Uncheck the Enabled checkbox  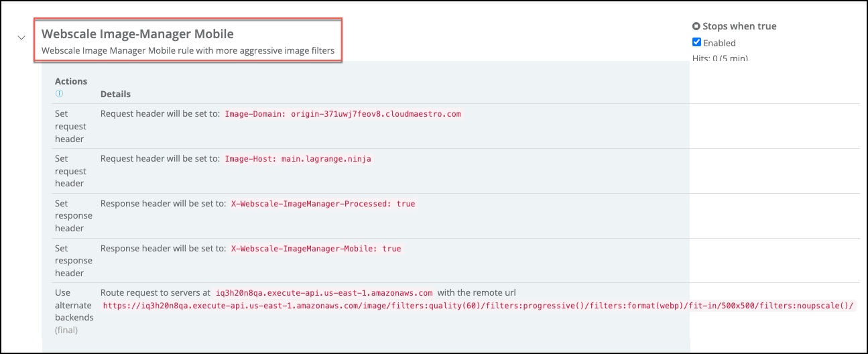696,42
